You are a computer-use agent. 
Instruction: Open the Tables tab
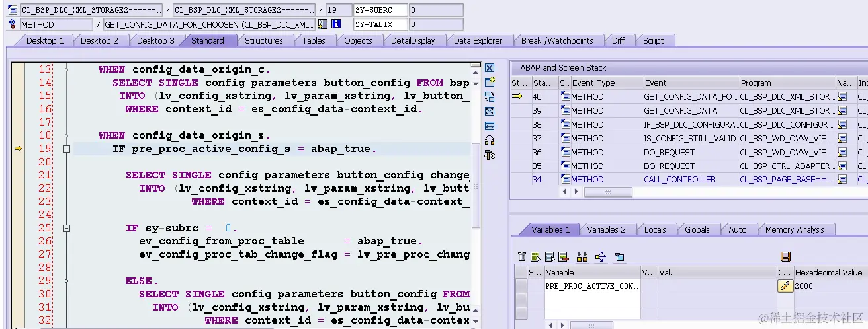(x=314, y=40)
